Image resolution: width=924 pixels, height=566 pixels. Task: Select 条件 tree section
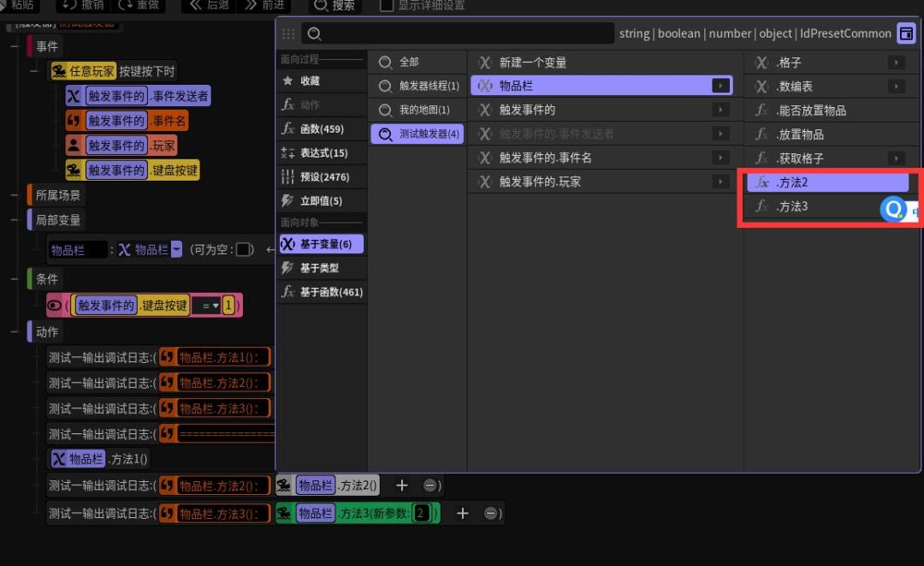(x=45, y=279)
